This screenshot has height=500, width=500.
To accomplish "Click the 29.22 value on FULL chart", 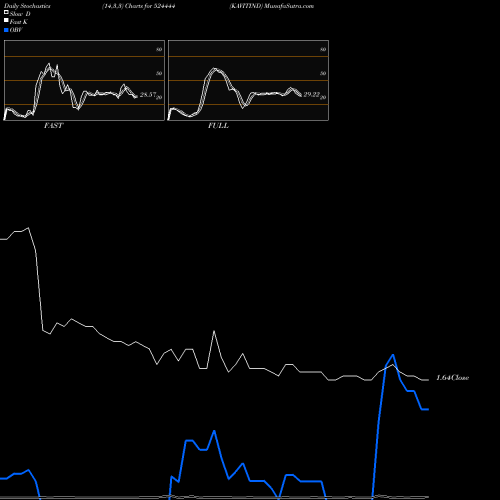I will [x=312, y=95].
